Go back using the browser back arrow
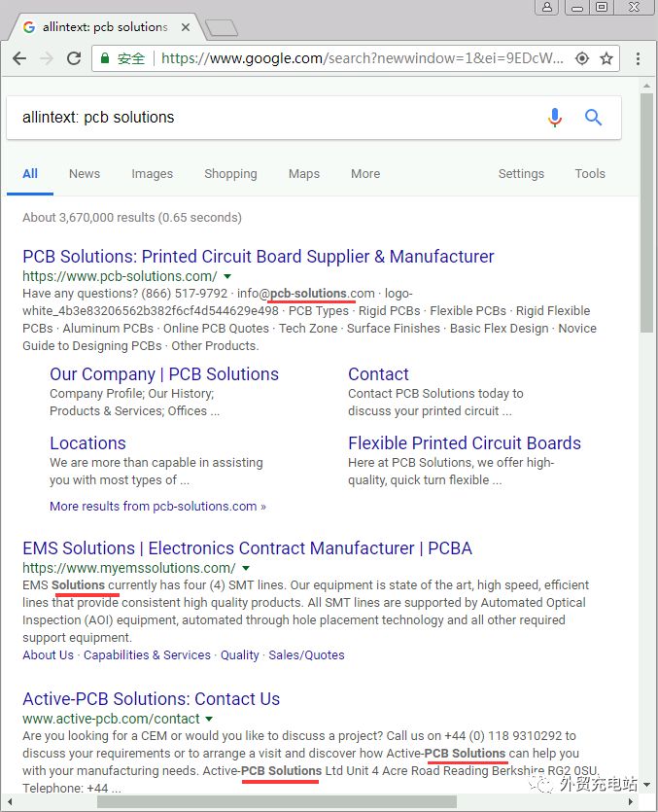This screenshot has width=658, height=812. pos(19,58)
